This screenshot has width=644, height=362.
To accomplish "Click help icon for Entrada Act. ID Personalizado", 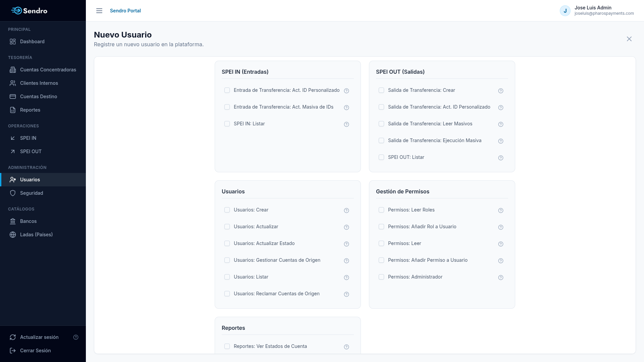I will 346,91.
